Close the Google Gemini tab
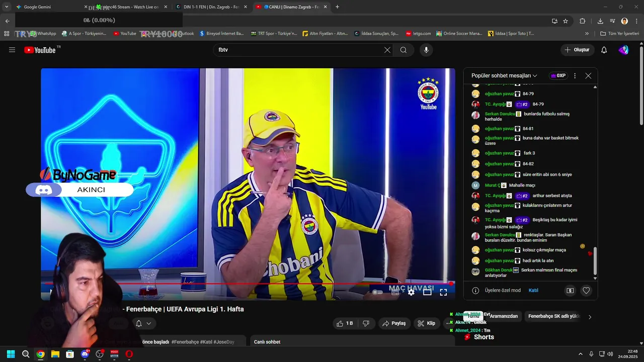Screen dimensions: 644x362 pos(86,7)
